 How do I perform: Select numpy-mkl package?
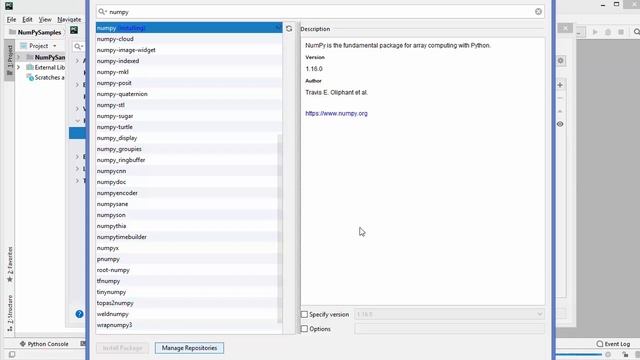[x=189, y=72]
